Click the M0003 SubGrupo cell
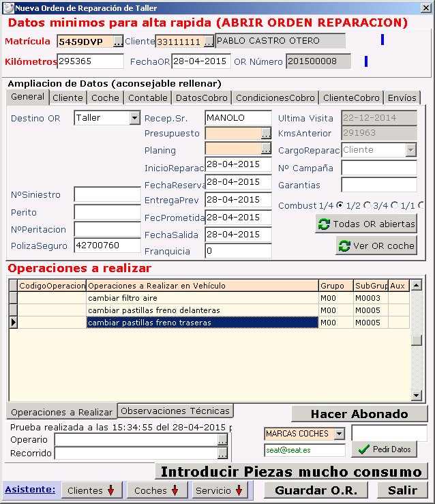 (x=371, y=298)
